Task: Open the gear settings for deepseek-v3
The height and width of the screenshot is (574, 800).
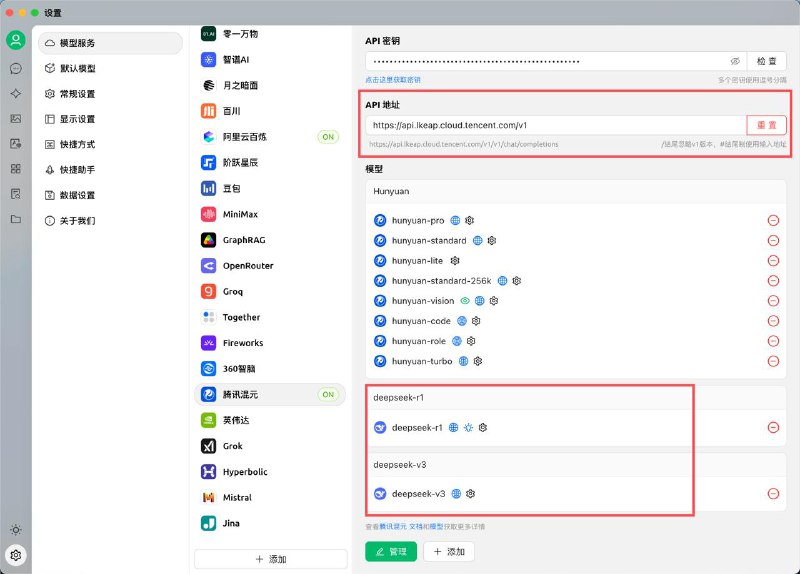Action: click(x=471, y=494)
